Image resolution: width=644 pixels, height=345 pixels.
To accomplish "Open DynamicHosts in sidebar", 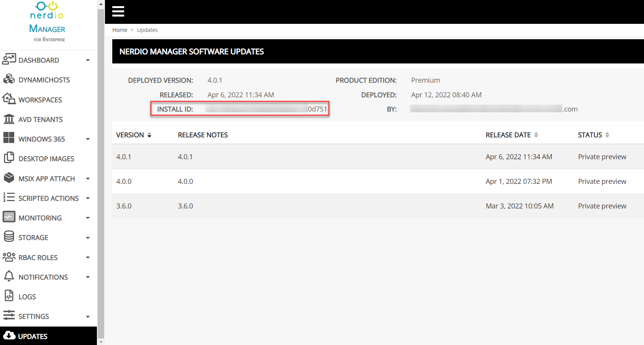I will coord(44,80).
